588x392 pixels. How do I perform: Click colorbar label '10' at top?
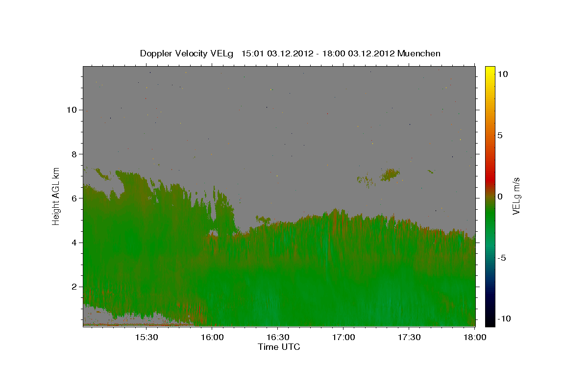tap(502, 73)
